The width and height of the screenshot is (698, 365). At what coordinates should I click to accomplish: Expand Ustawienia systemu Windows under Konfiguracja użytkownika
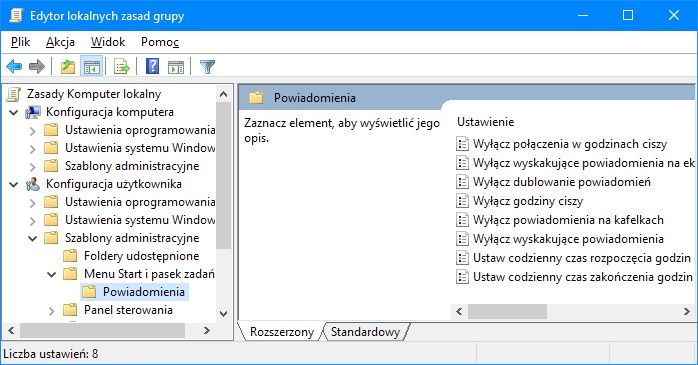(32, 220)
